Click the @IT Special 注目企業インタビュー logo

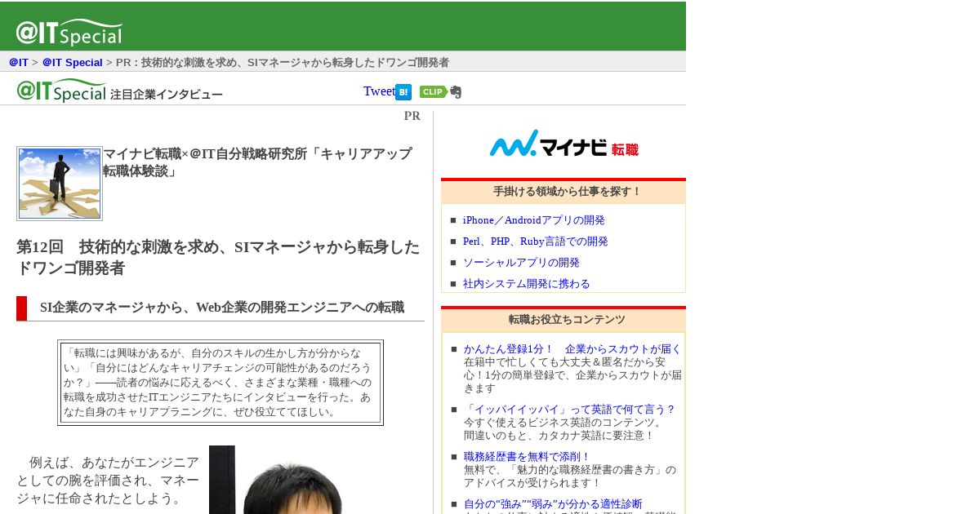click(119, 91)
